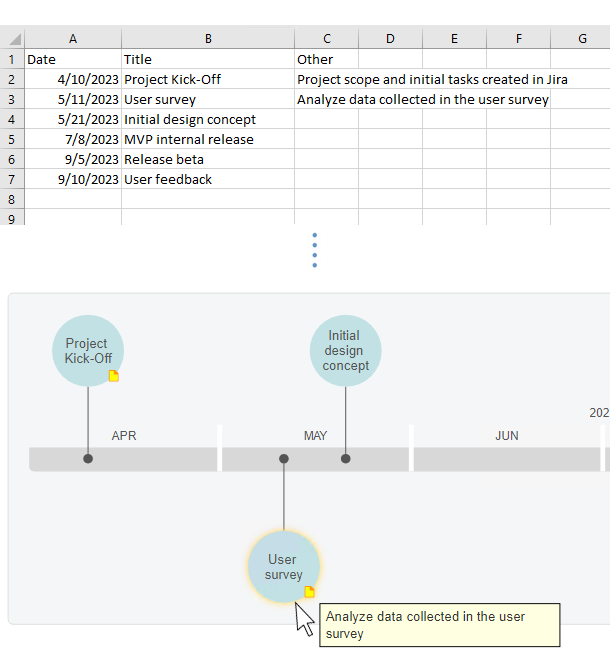Select column C header
Screen dimensions: 610x662
coord(326,39)
